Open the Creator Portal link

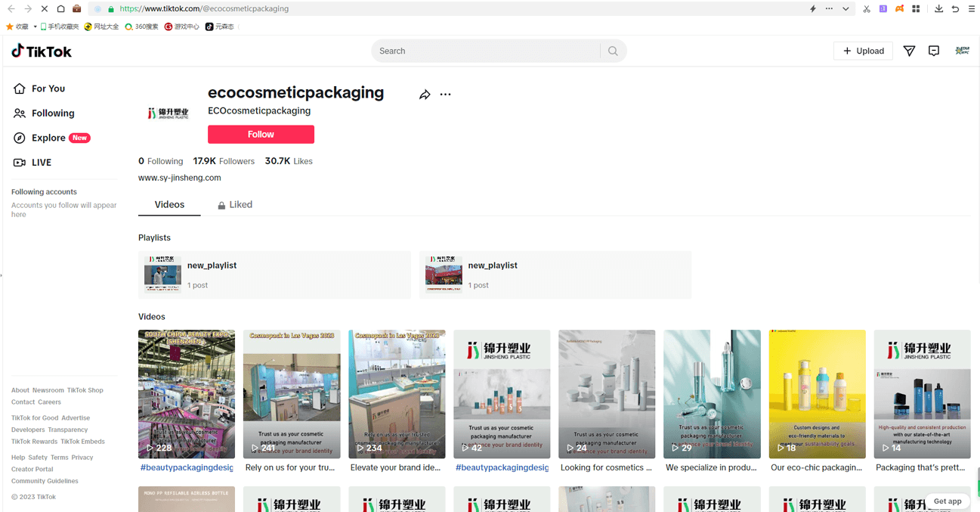click(32, 470)
